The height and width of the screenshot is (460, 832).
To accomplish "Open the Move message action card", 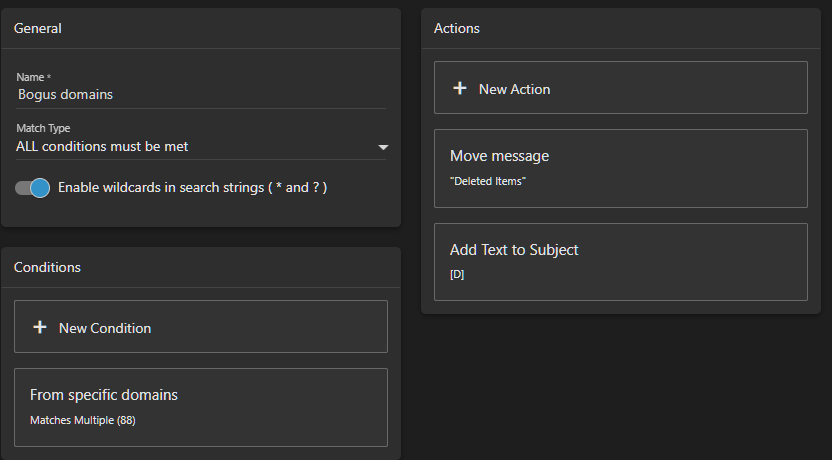I will click(x=621, y=168).
